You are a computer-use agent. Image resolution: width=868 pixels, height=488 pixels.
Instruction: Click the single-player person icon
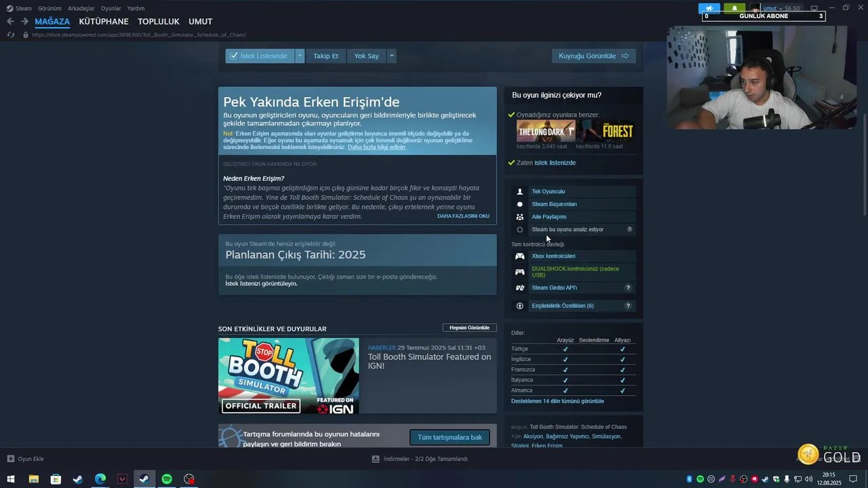pyautogui.click(x=520, y=192)
